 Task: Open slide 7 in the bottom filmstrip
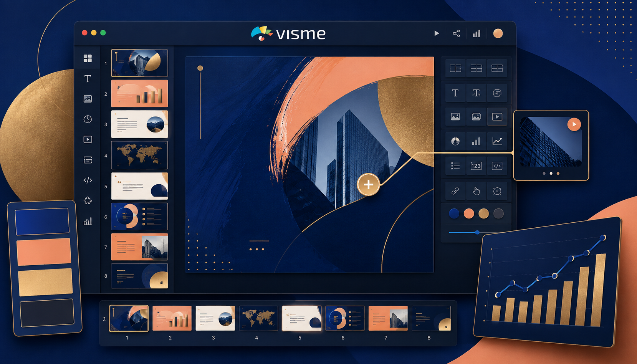[x=388, y=318]
